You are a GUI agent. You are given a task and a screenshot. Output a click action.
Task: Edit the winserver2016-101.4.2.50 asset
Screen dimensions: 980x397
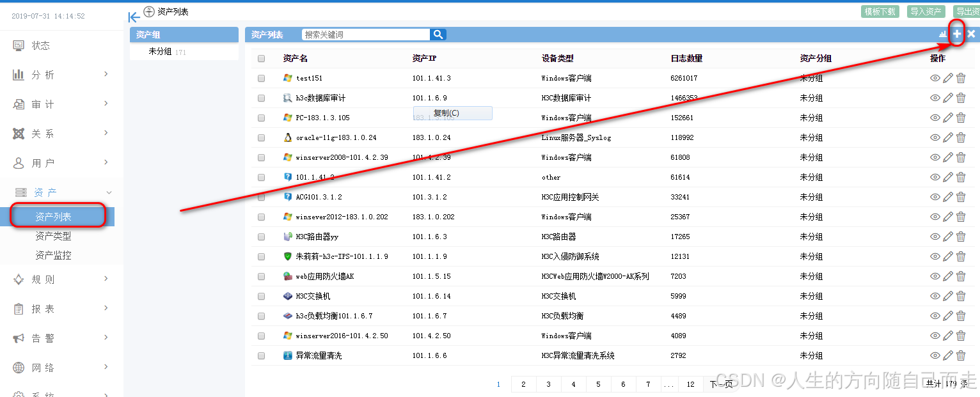tap(948, 336)
